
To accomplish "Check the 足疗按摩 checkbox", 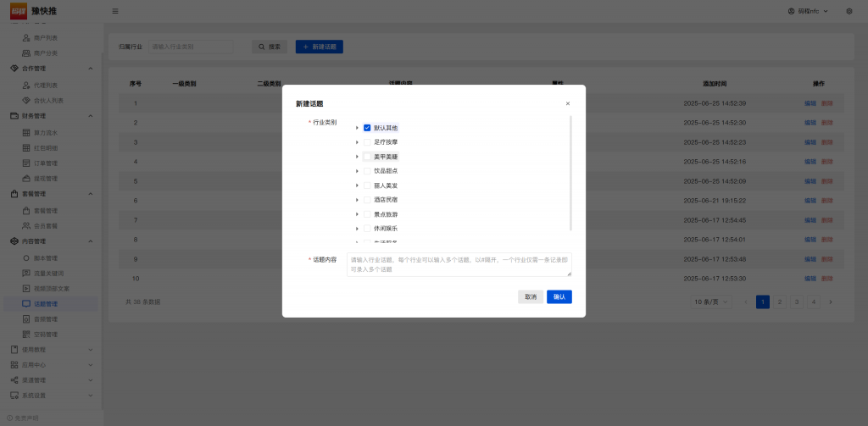I will (367, 142).
